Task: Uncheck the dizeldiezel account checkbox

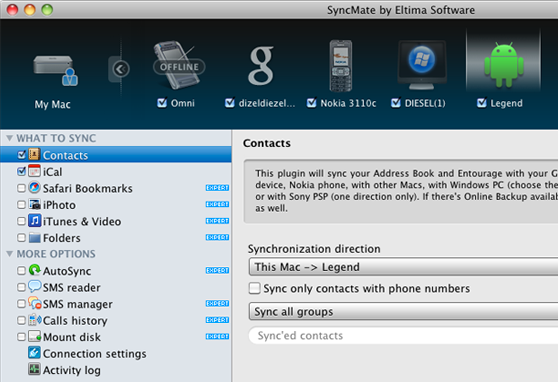Action: click(x=230, y=103)
